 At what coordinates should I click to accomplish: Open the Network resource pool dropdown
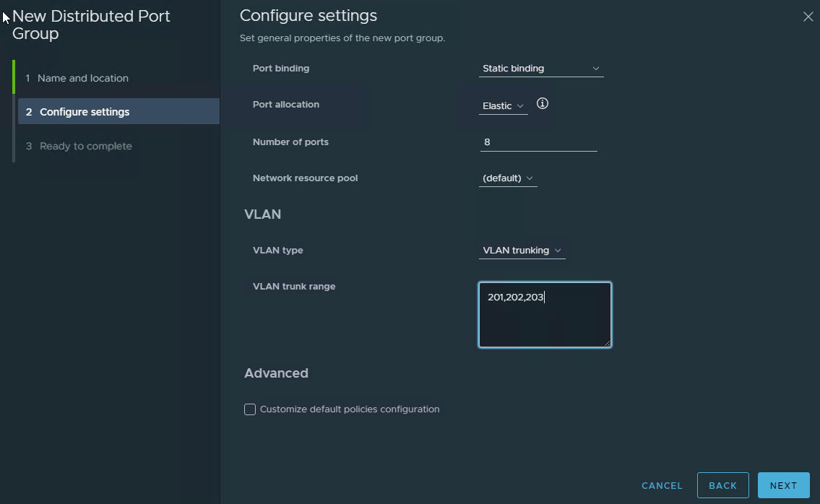click(508, 178)
